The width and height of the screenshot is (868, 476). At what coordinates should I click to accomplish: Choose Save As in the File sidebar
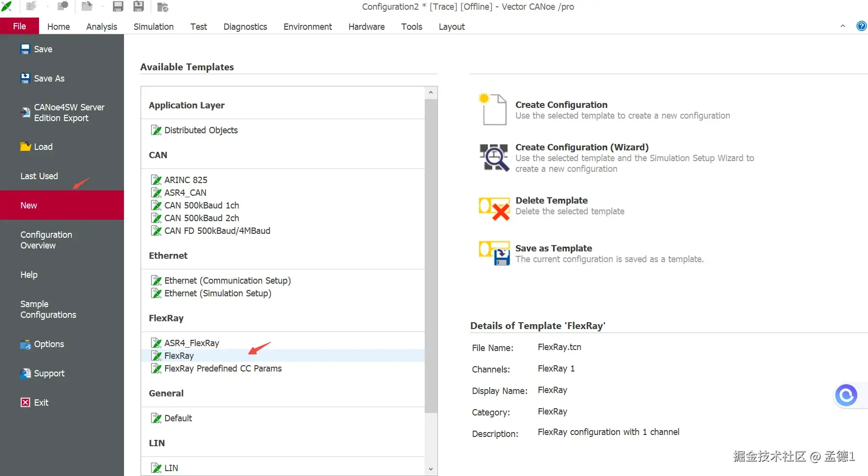62,79
